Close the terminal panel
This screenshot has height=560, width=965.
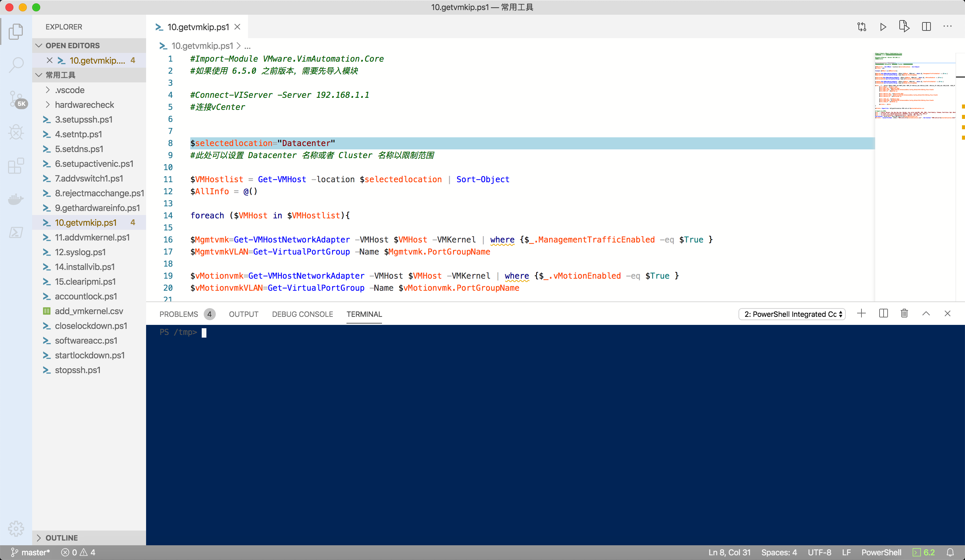tap(947, 313)
